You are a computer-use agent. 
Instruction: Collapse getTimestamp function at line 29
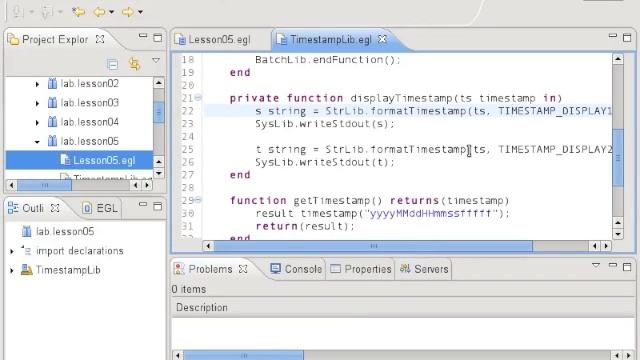198,200
